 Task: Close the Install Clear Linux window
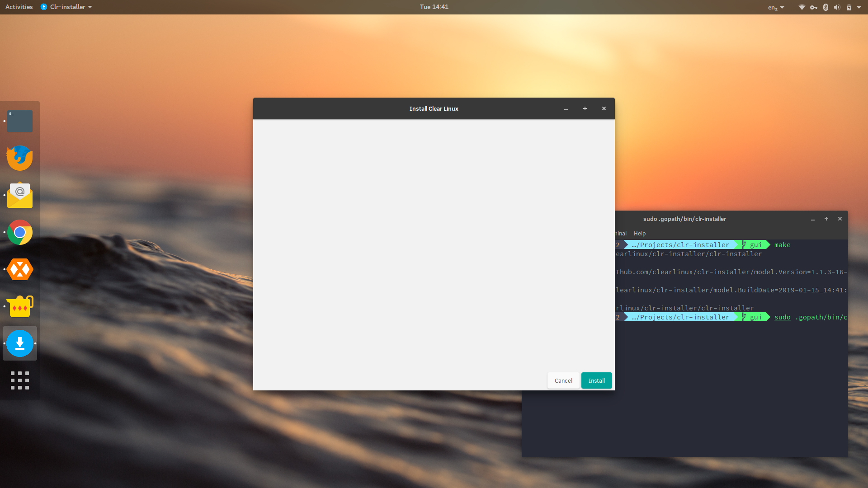604,108
